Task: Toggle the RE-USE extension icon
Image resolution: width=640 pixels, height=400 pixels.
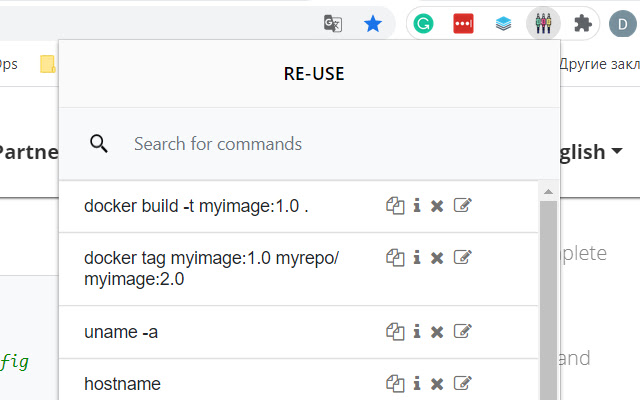Action: click(x=543, y=24)
